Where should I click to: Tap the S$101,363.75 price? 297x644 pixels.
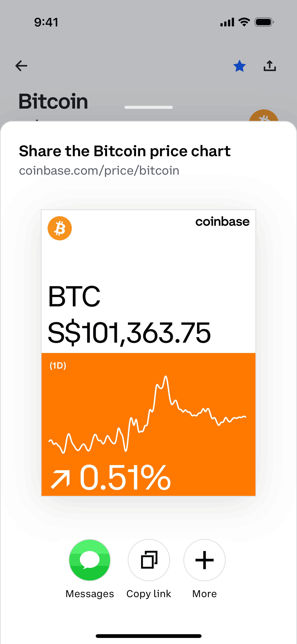click(x=129, y=333)
